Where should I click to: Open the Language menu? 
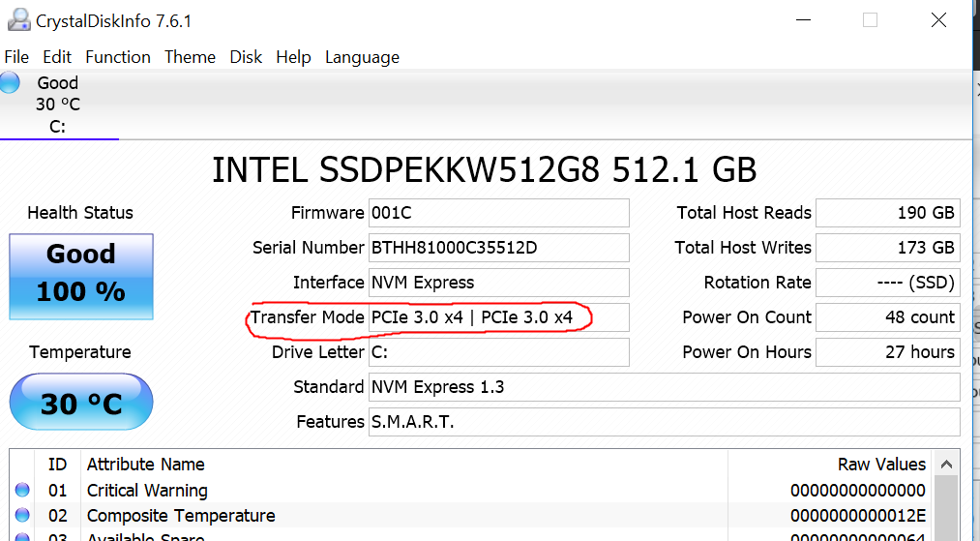tap(362, 57)
